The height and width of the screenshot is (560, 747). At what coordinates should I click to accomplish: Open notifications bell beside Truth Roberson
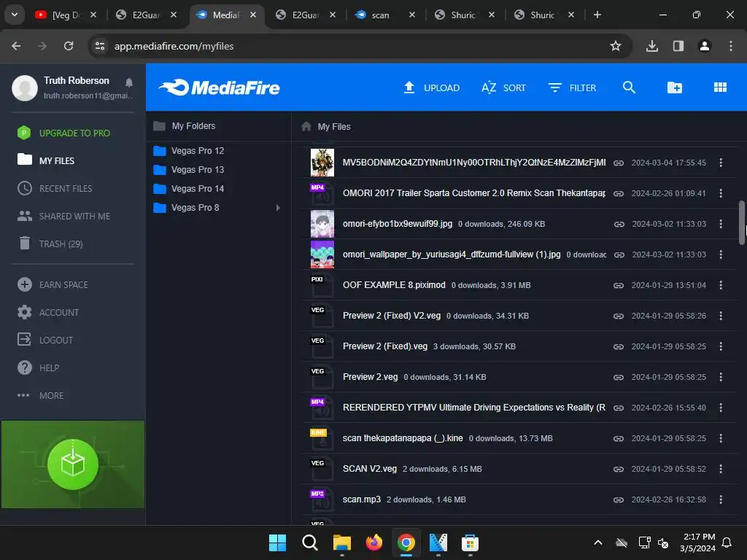[128, 82]
